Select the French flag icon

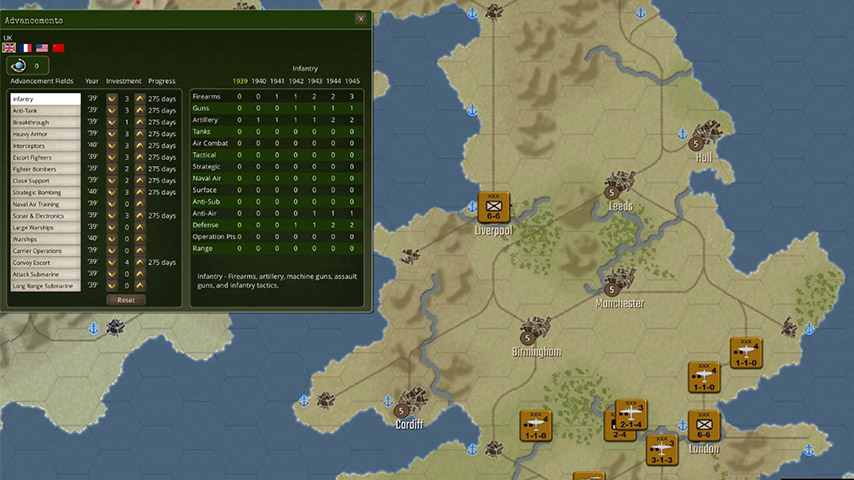point(26,48)
